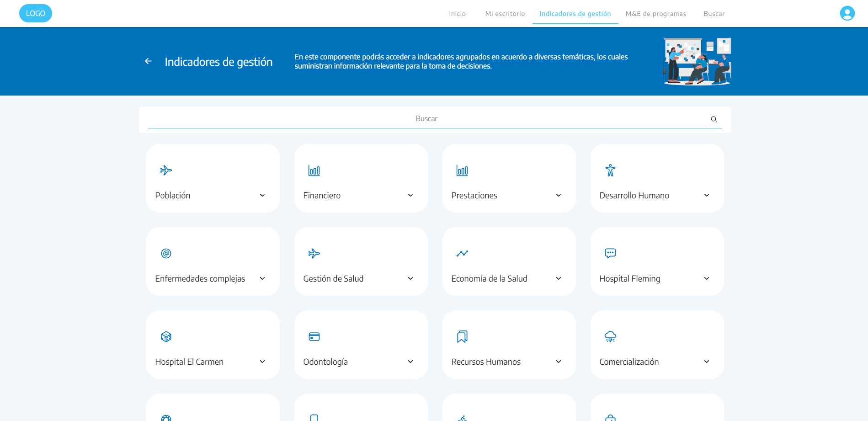Open M&E de programas nav item
Screen dimensions: 868x421
pos(656,14)
